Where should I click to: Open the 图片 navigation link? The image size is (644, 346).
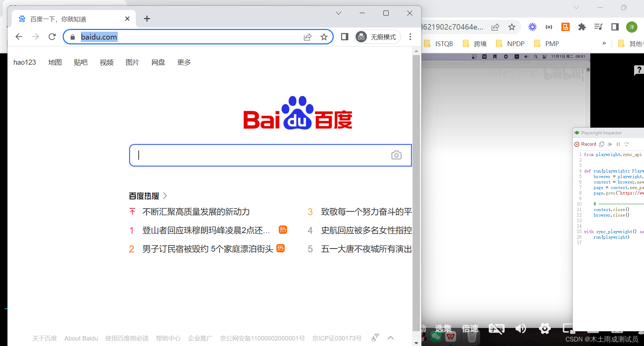[x=133, y=62]
